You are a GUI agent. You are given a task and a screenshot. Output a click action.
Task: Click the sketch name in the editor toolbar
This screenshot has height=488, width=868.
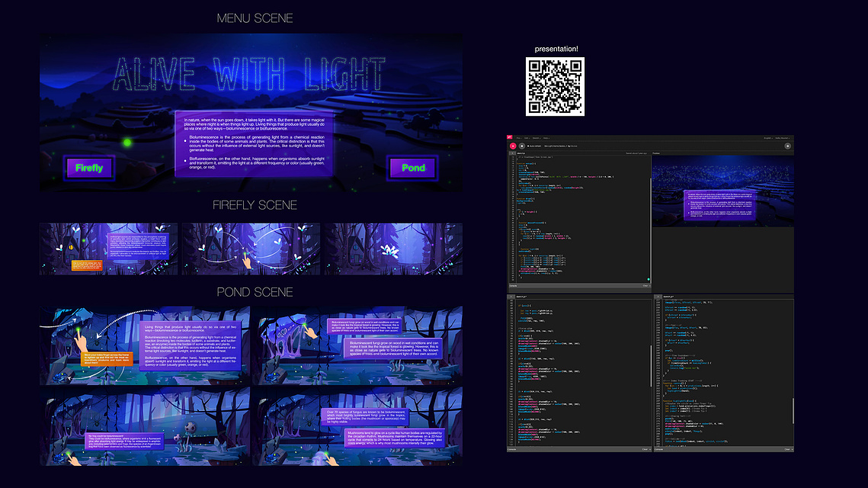click(x=554, y=146)
